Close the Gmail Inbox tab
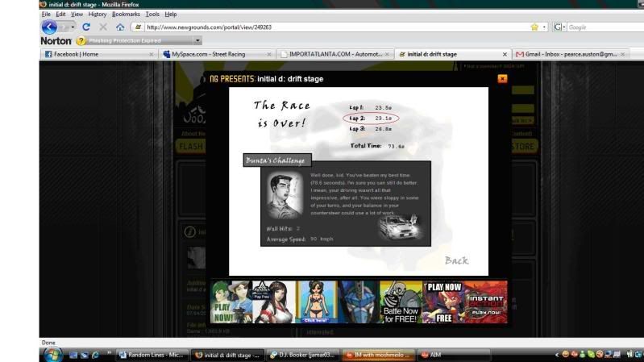Image resolution: width=644 pixels, height=362 pixels. click(623, 54)
